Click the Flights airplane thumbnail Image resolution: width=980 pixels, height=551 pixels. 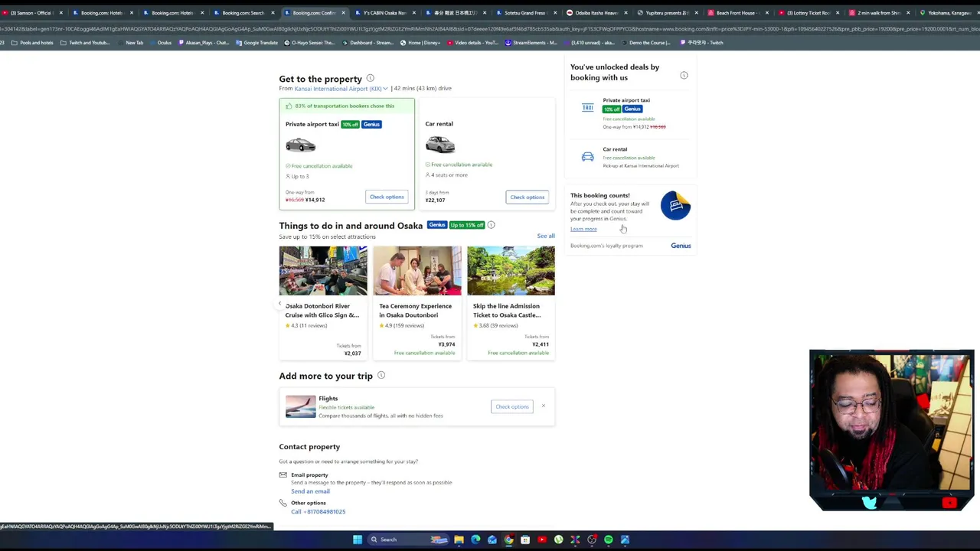point(300,406)
